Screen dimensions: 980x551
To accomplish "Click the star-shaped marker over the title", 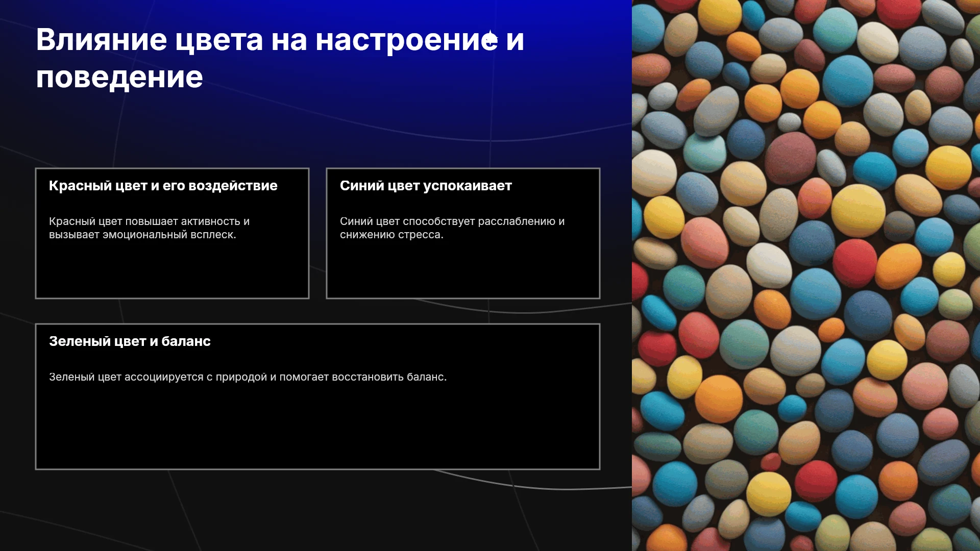I will [491, 38].
